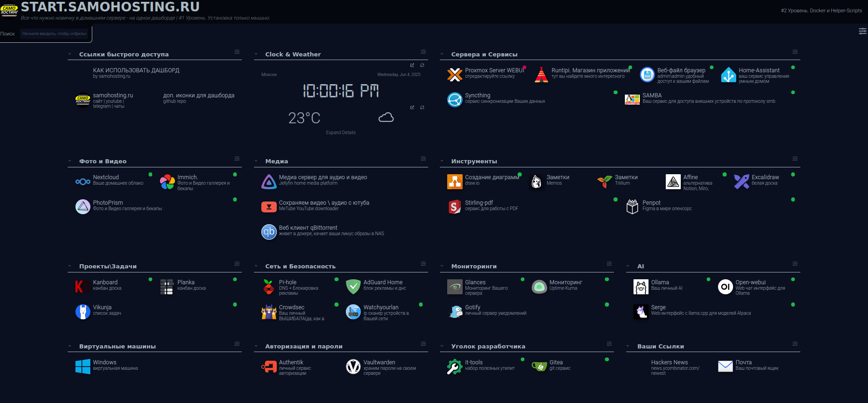
Task: Open Proxmox Server WEBUI icon
Action: tap(454, 75)
